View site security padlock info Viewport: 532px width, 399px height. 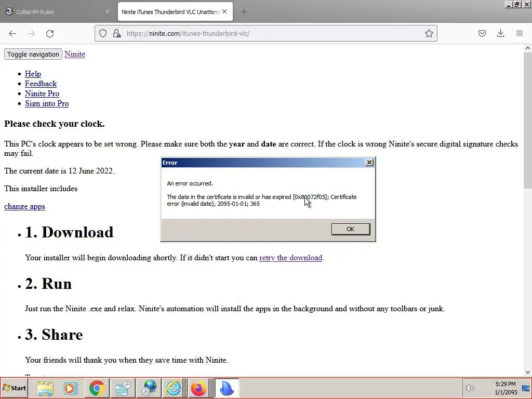117,33
